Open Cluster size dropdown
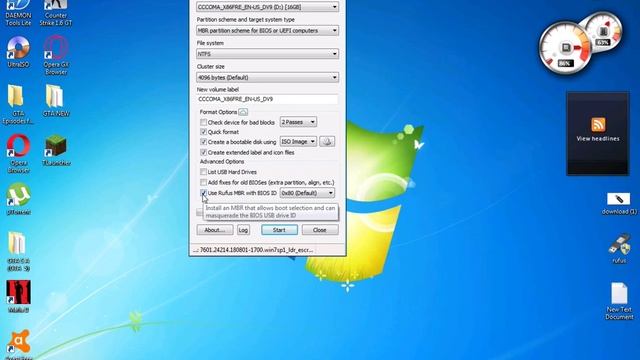 (267, 78)
